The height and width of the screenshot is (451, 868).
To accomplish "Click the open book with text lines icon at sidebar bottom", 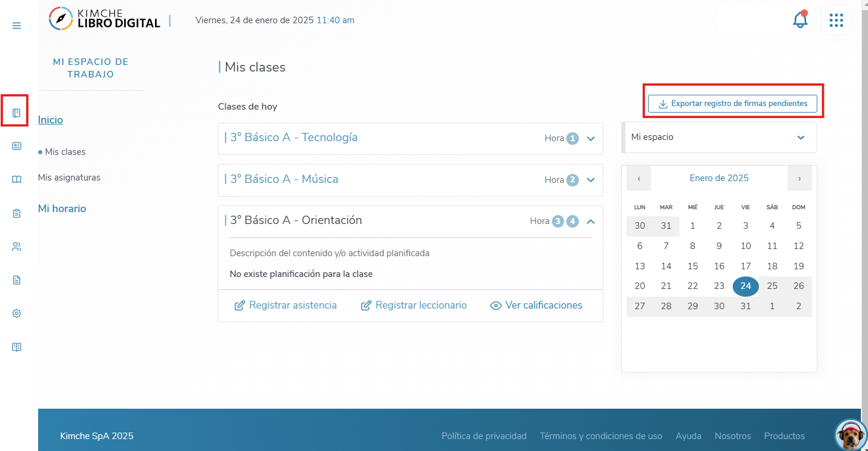I will [17, 347].
